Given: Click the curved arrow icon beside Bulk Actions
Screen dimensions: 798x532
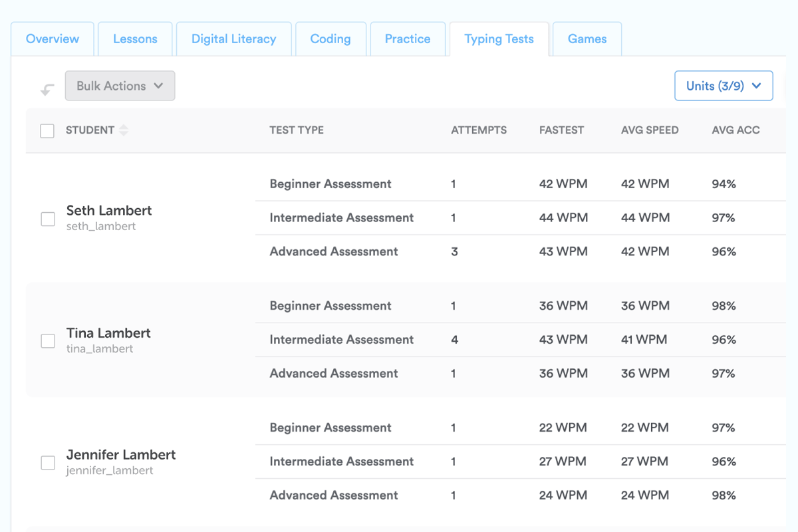Looking at the screenshot, I should coord(47,90).
